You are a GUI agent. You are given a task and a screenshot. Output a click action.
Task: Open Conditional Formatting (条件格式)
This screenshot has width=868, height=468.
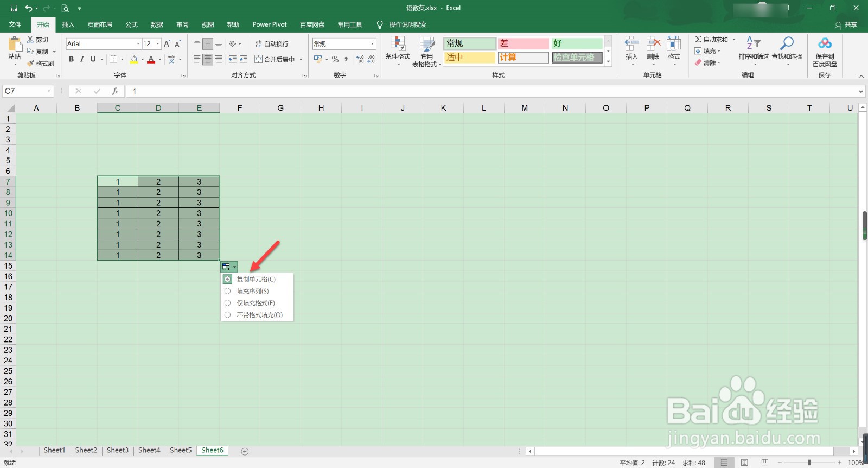pos(398,52)
